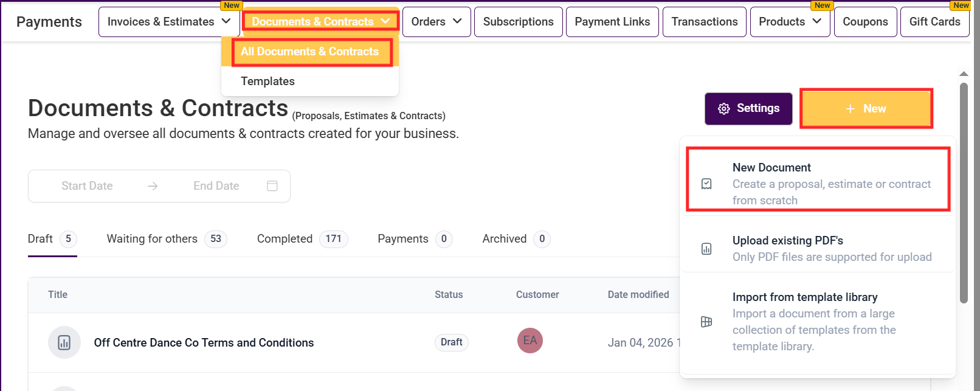
Task: Open the Transactions section
Action: (705, 22)
